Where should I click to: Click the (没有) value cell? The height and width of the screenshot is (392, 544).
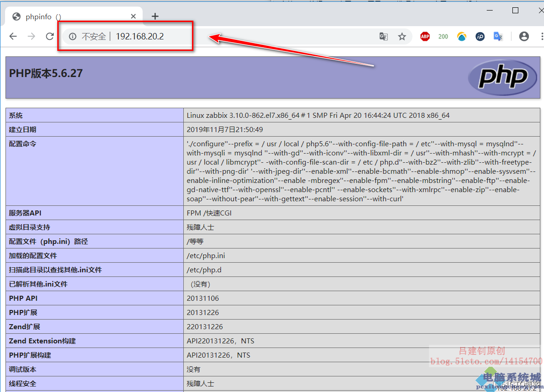(x=362, y=284)
